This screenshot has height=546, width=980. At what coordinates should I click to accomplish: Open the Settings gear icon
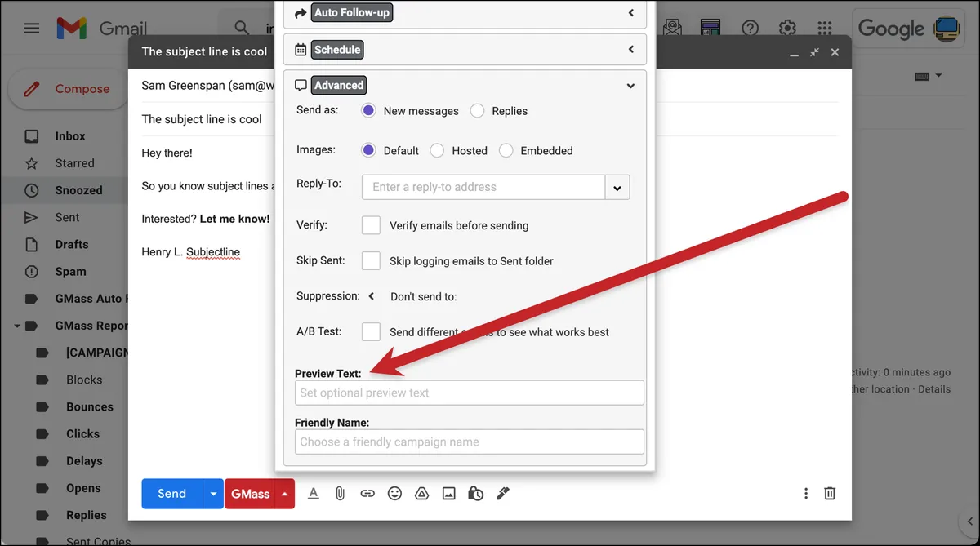tap(787, 28)
